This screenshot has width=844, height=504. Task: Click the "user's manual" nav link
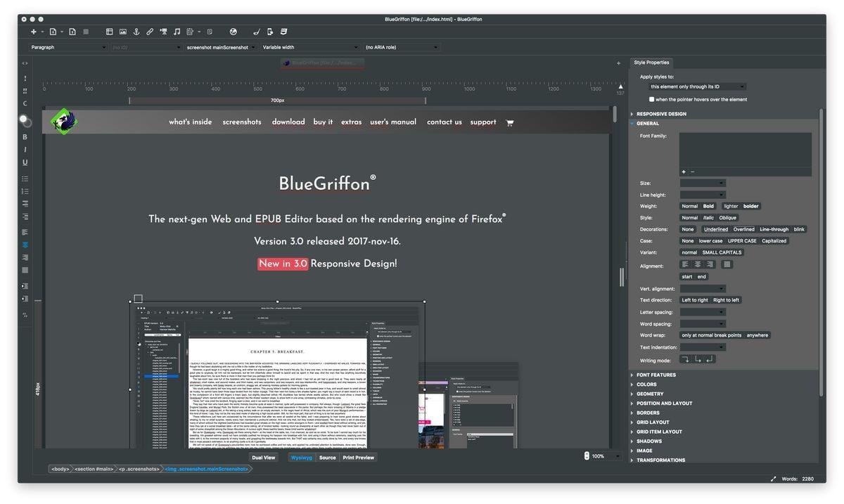pyautogui.click(x=393, y=122)
